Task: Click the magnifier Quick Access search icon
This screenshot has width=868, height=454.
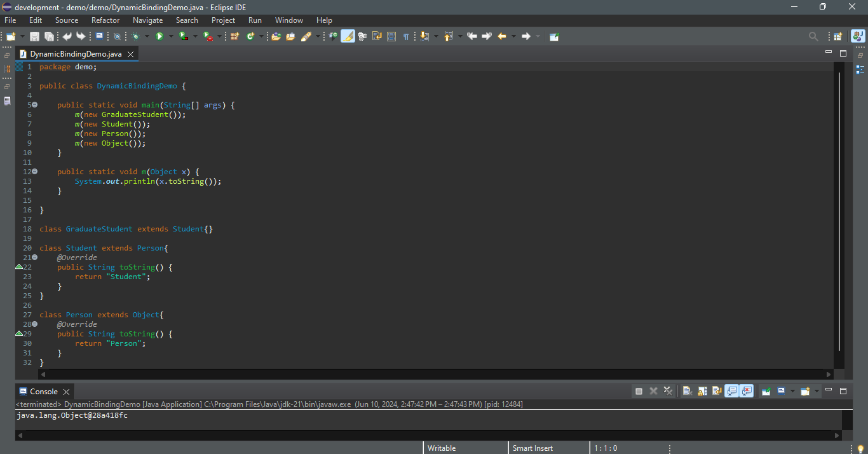Action: [813, 37]
